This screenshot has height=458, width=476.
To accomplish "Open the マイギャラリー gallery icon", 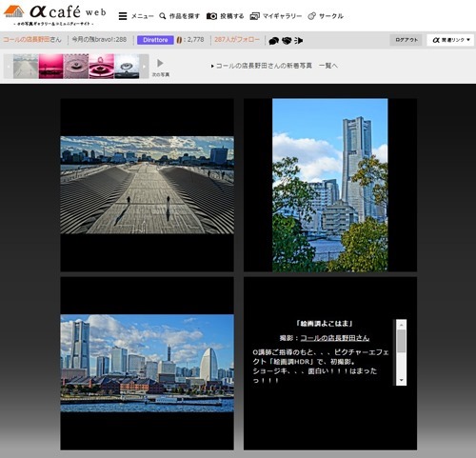I will point(254,16).
